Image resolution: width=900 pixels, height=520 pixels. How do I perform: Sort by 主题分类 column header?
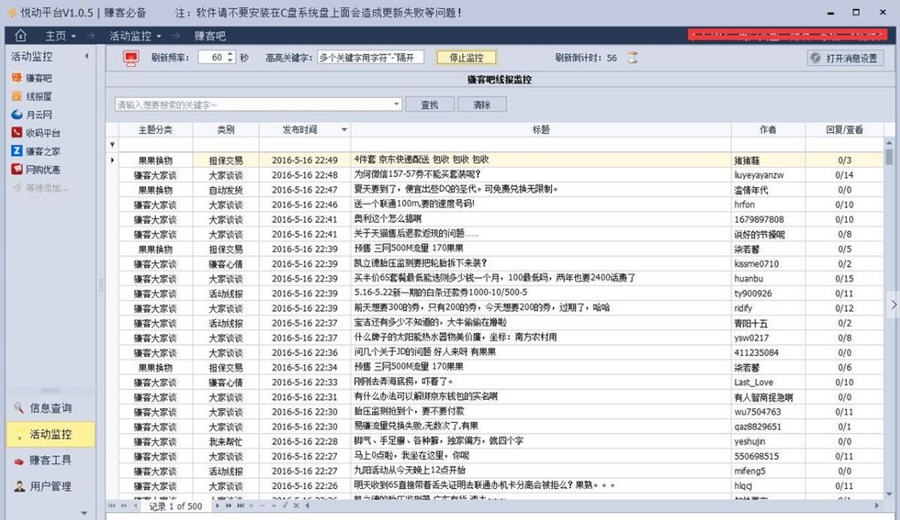point(155,130)
